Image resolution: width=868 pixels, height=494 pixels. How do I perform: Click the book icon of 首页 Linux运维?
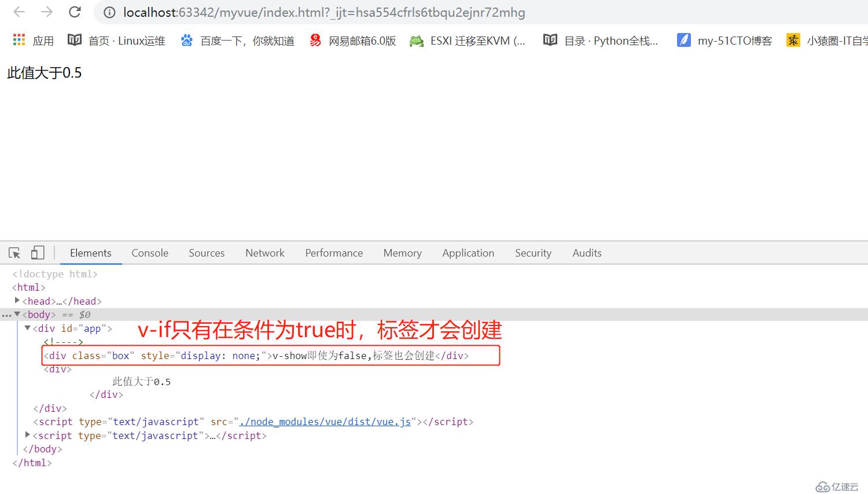click(x=75, y=40)
